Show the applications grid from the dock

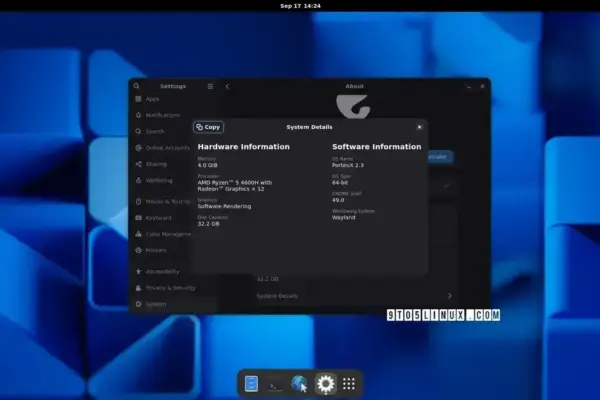tap(349, 384)
